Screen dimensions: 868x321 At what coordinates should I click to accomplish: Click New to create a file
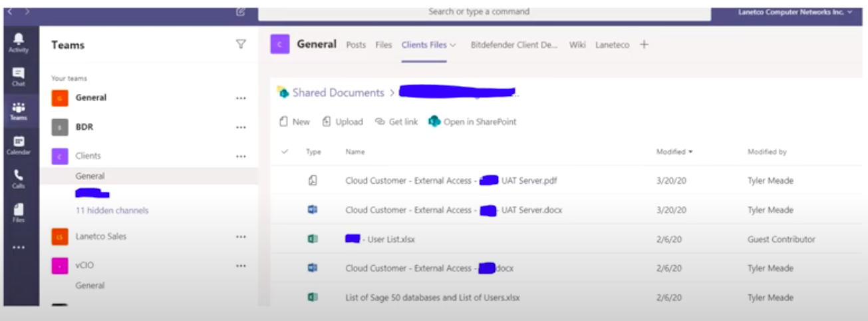295,122
